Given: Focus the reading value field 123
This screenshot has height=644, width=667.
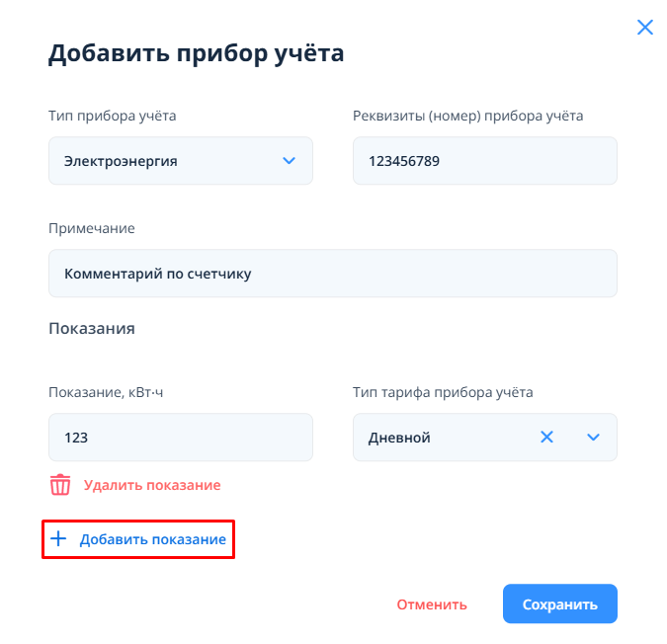Looking at the screenshot, I should tap(180, 437).
